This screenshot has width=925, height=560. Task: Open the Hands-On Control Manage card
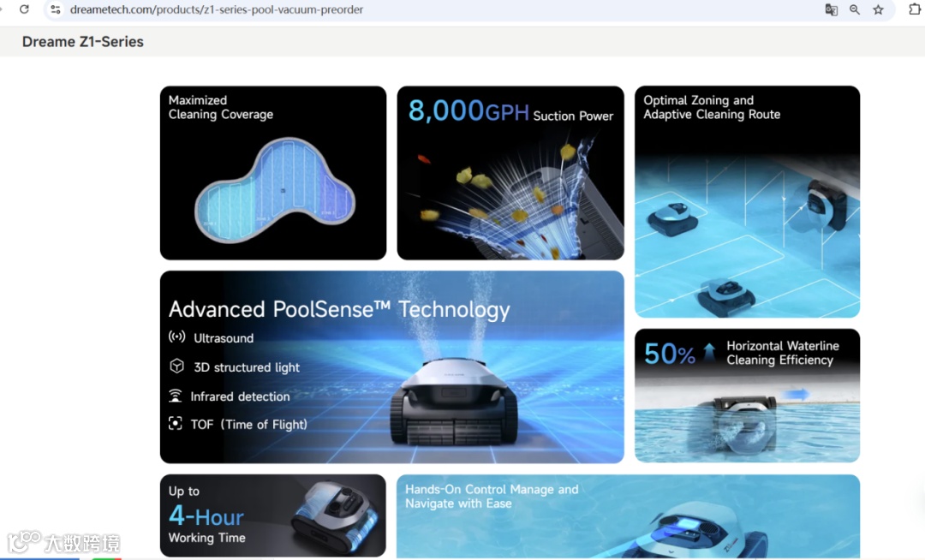click(629, 516)
